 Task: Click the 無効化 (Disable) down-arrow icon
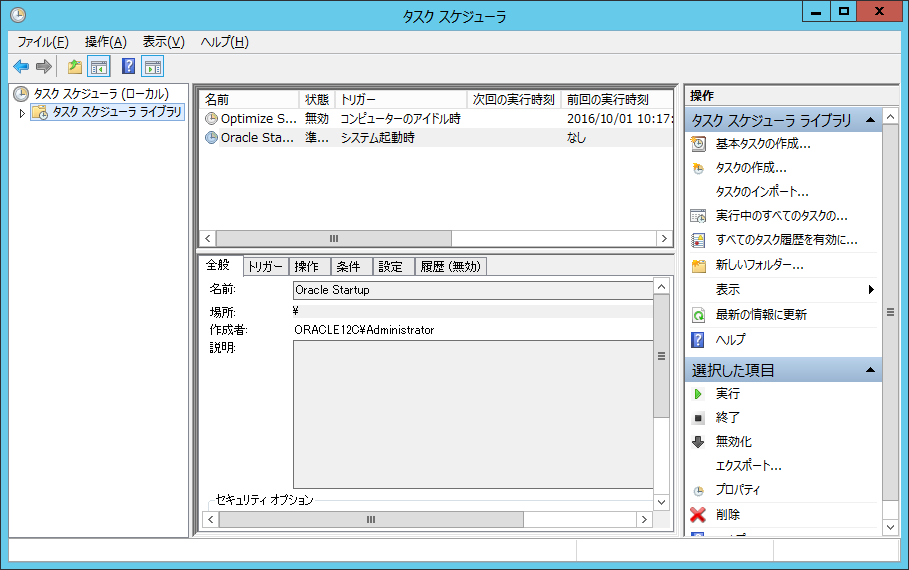(x=698, y=442)
